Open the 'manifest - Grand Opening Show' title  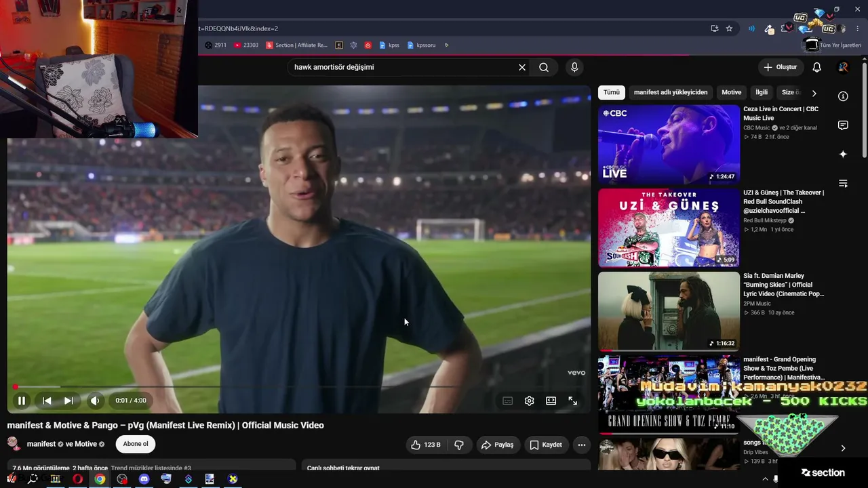(x=784, y=368)
